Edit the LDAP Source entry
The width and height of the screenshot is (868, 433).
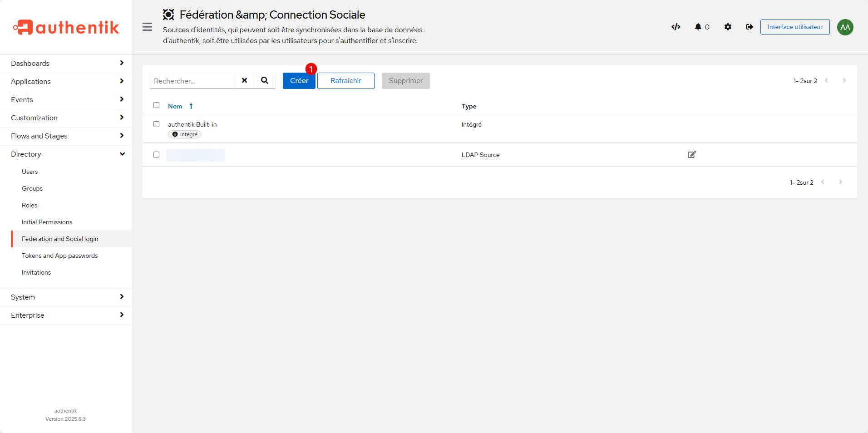tap(691, 155)
